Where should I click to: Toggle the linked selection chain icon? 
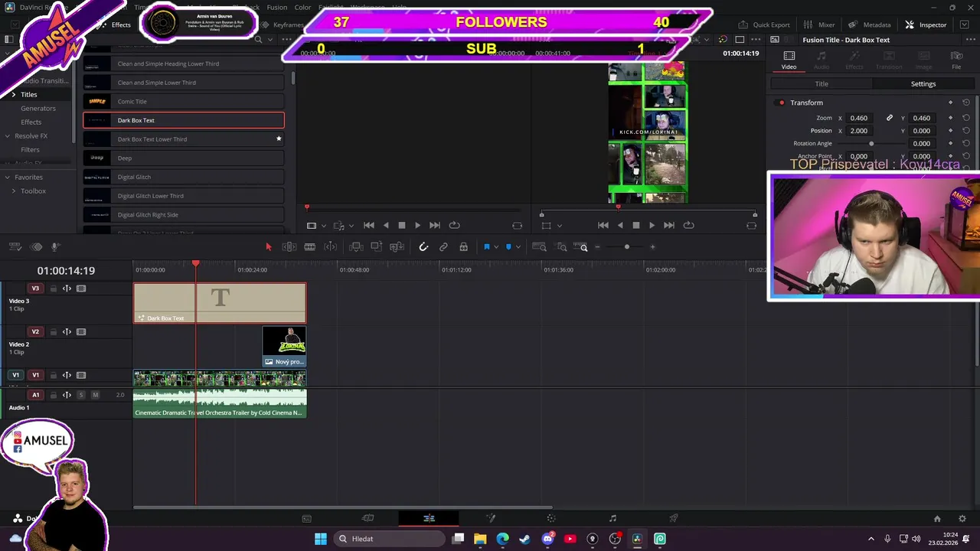tap(443, 246)
